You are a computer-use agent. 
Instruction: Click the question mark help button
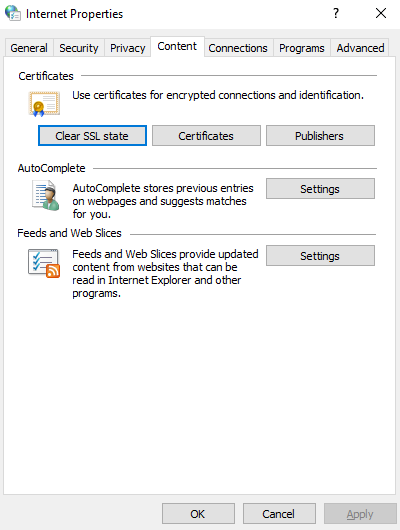coord(335,13)
